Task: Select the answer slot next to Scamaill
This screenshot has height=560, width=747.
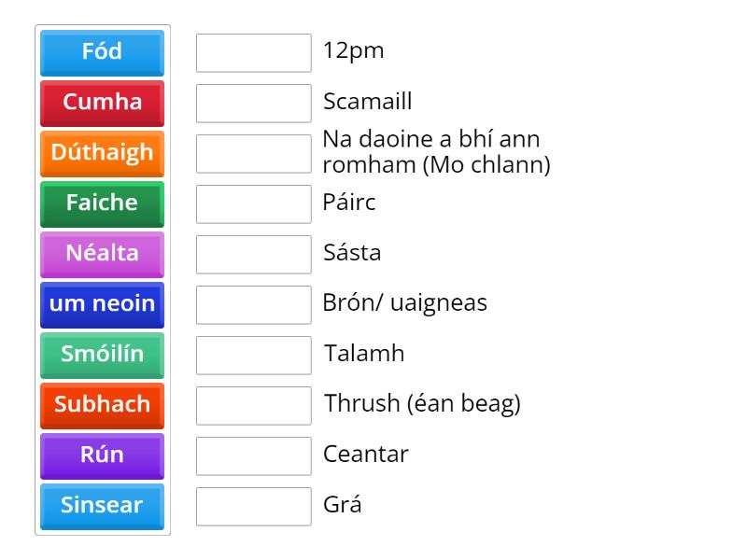Action: tap(253, 103)
